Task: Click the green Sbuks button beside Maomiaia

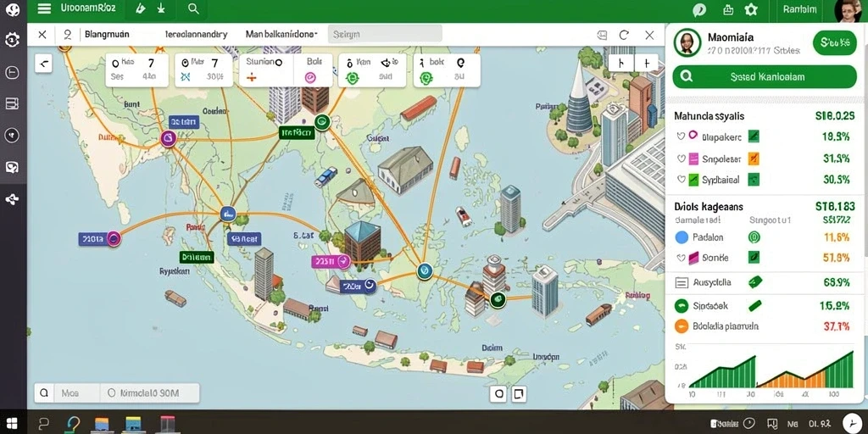Action: point(834,42)
